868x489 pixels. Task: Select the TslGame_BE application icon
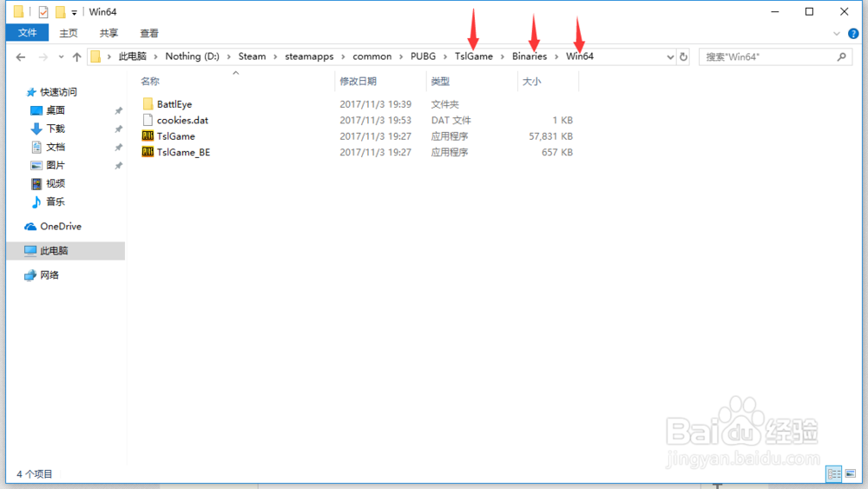[148, 152]
